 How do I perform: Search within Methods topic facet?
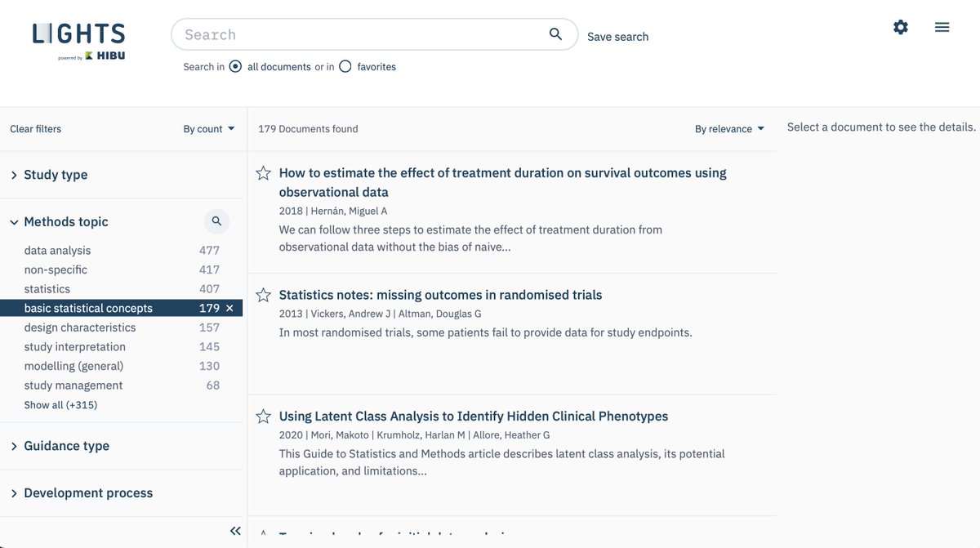pyautogui.click(x=216, y=221)
